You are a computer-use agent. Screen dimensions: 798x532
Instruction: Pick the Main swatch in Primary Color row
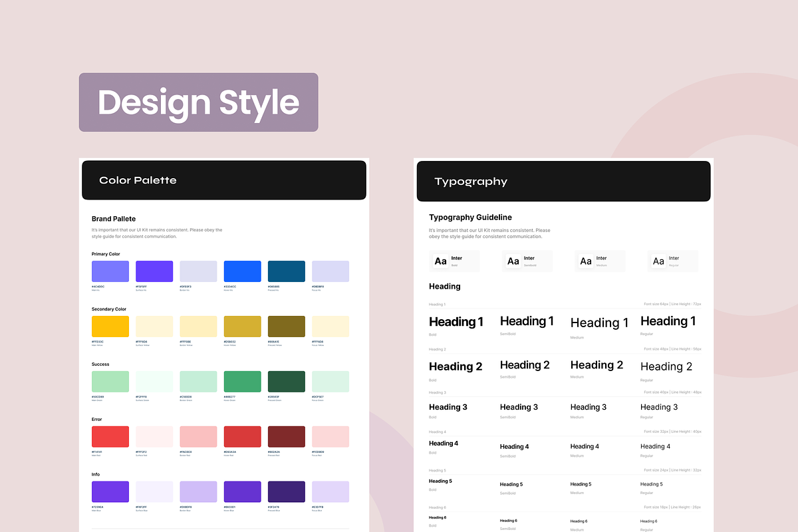pyautogui.click(x=110, y=271)
